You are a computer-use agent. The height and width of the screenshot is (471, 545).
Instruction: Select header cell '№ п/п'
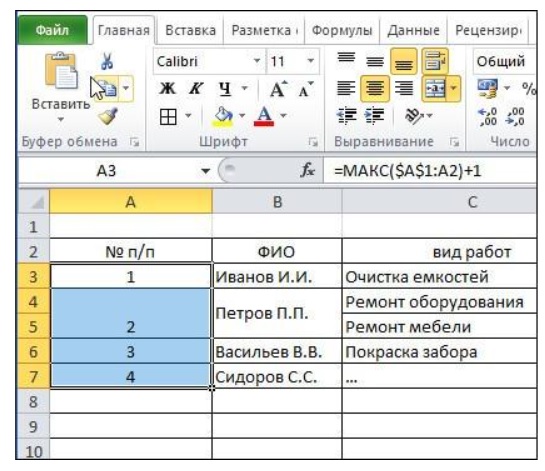pyautogui.click(x=131, y=251)
